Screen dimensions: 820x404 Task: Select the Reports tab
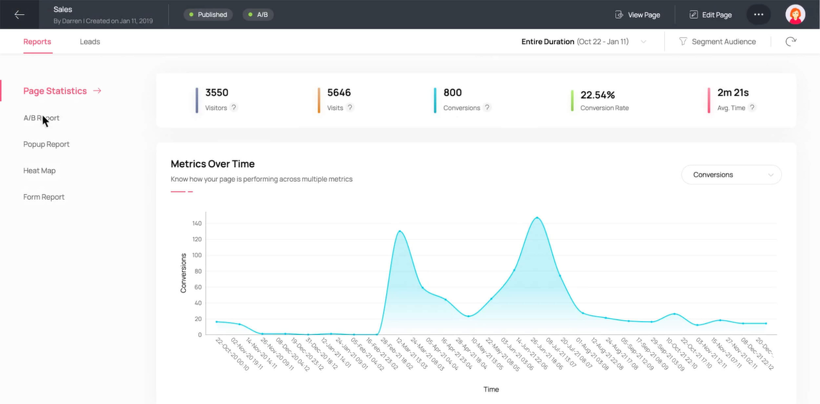(x=37, y=42)
